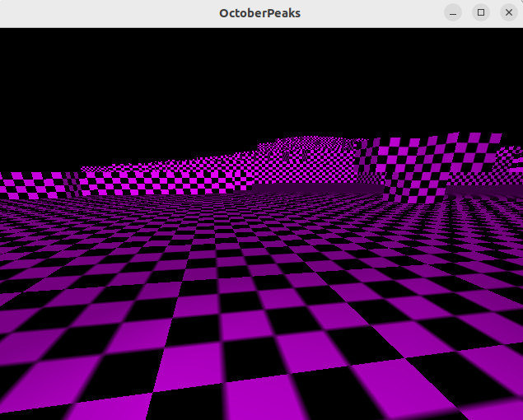The width and height of the screenshot is (523, 420).
Task: Click the OctoberPeaks title text
Action: tap(259, 13)
